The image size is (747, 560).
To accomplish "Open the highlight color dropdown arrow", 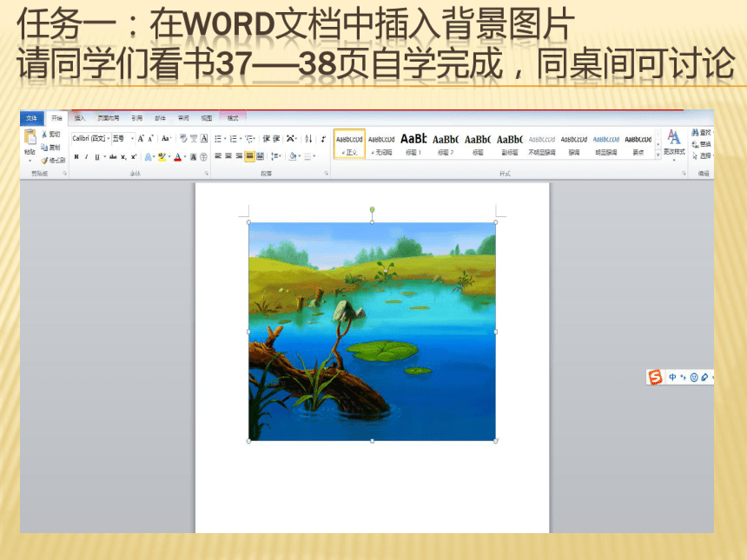I will [x=169, y=156].
